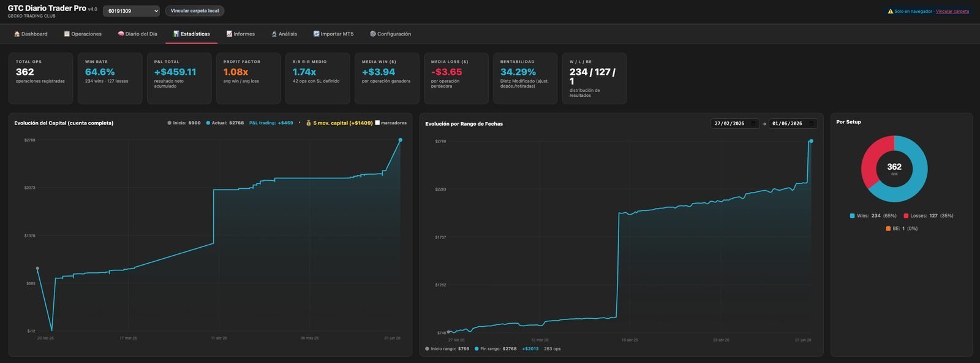Image resolution: width=980 pixels, height=363 pixels.
Task: Click the Informes chart icon
Action: coord(229,34)
